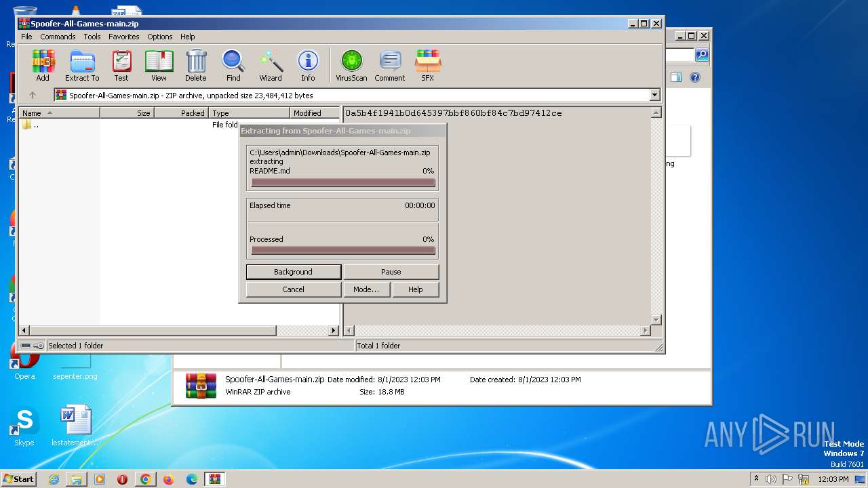Click the Start button

18,479
